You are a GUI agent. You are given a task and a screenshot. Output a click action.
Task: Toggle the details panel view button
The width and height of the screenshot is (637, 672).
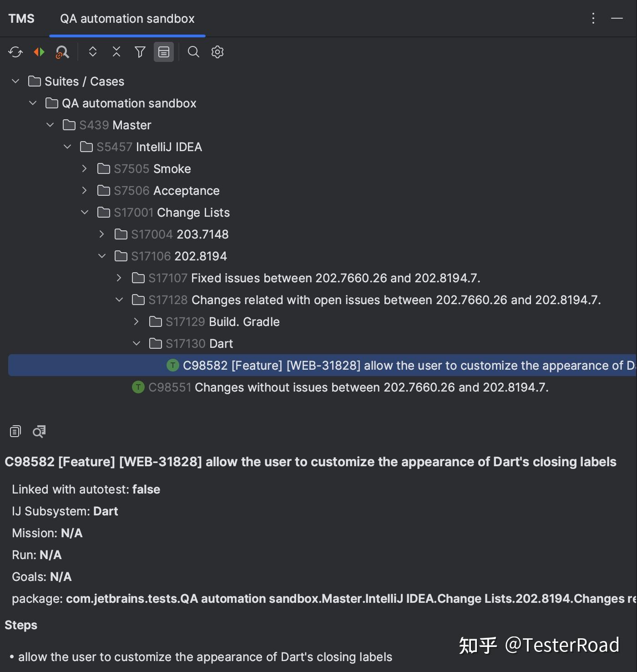[x=164, y=52]
